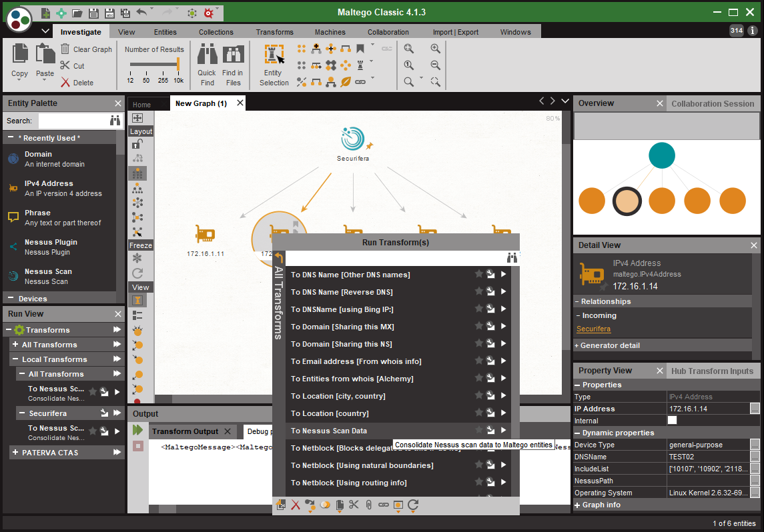Toggle the layout lock icon in graph sidebar
Viewport: 764px width, 532px height.
[x=137, y=144]
